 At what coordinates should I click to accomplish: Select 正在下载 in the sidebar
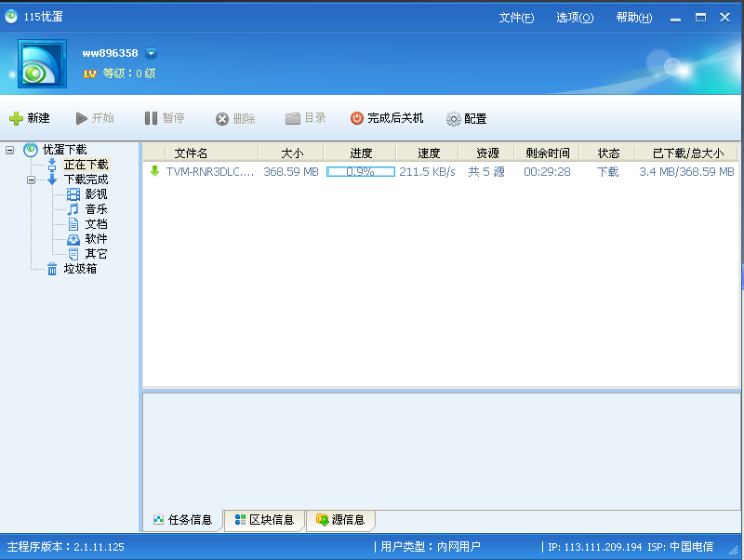point(86,165)
